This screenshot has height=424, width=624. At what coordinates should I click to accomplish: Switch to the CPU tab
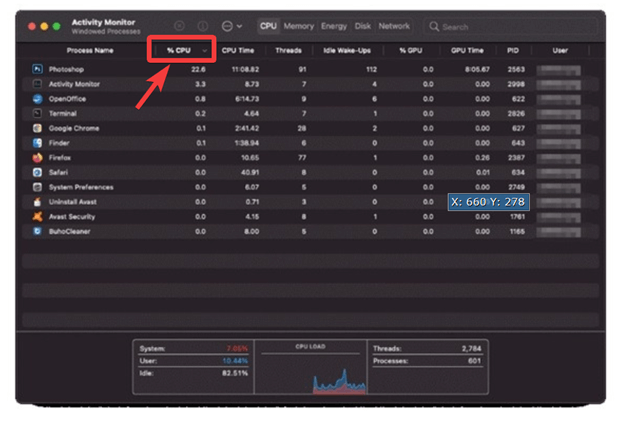pos(268,26)
